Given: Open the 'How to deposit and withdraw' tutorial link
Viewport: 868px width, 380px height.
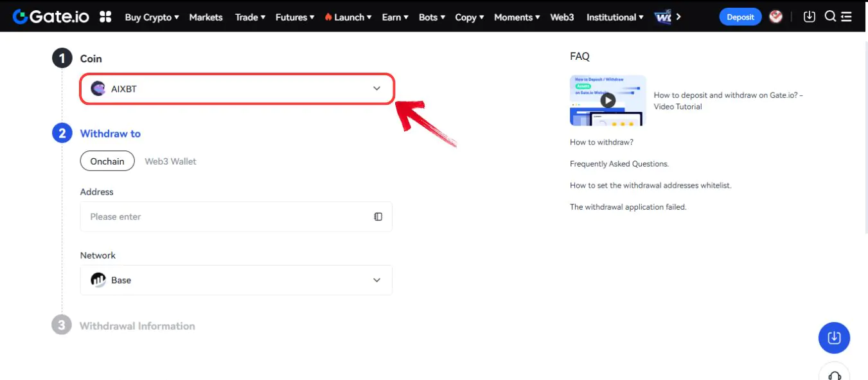Looking at the screenshot, I should (729, 101).
